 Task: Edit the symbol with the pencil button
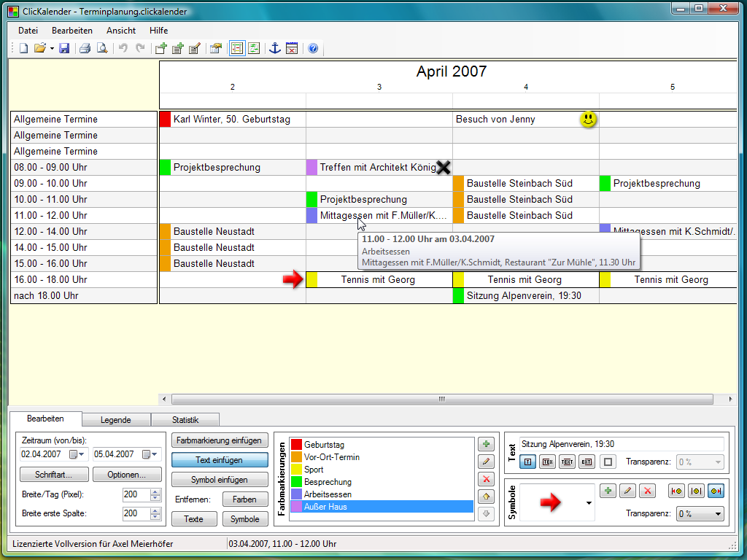[627, 491]
